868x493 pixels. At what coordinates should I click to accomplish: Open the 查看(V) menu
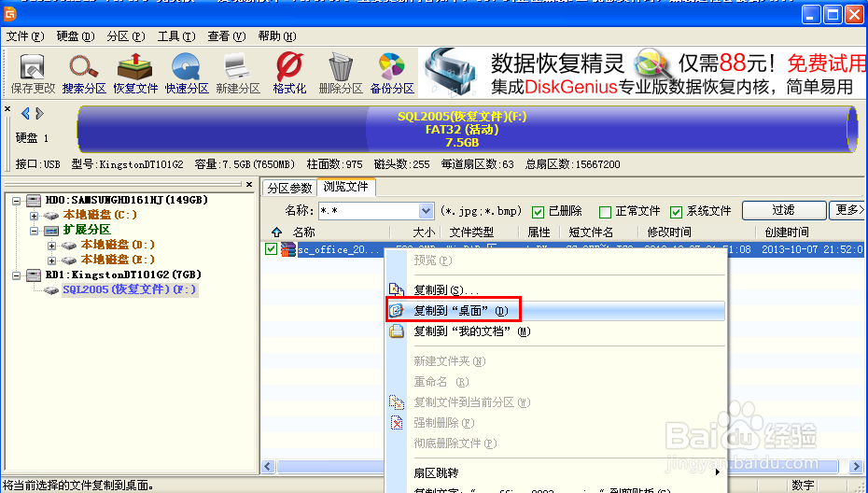(227, 36)
